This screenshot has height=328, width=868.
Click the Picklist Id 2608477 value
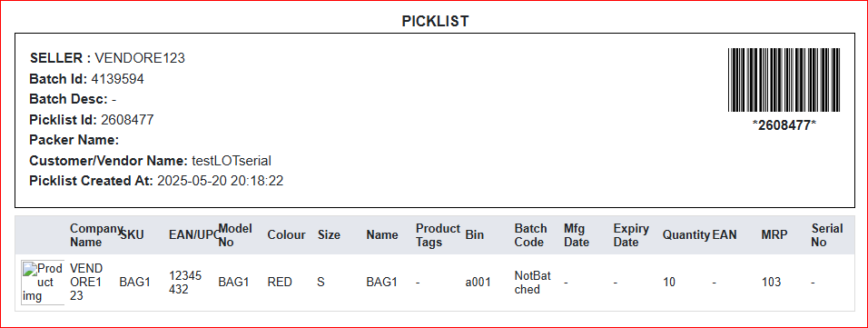click(x=127, y=120)
